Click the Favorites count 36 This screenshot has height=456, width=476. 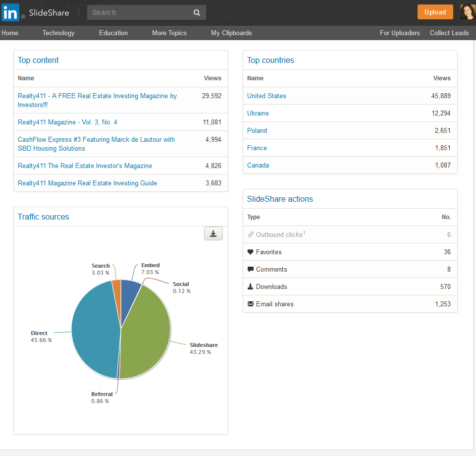tap(447, 252)
